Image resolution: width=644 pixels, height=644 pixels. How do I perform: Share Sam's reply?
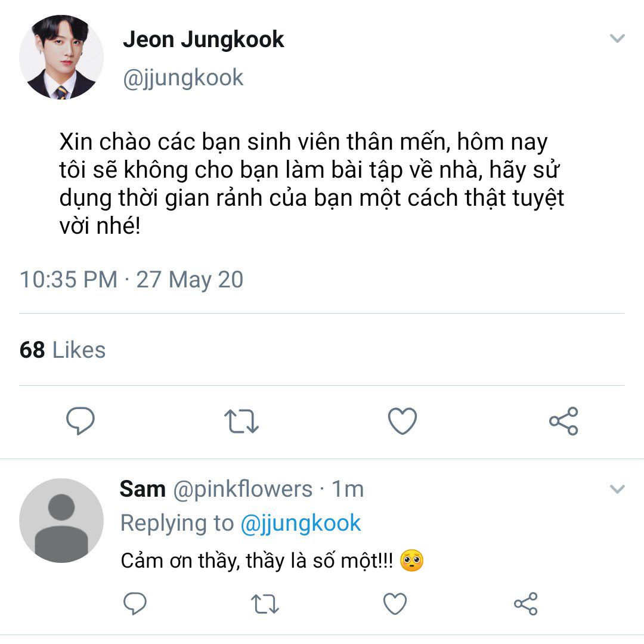pyautogui.click(x=525, y=604)
